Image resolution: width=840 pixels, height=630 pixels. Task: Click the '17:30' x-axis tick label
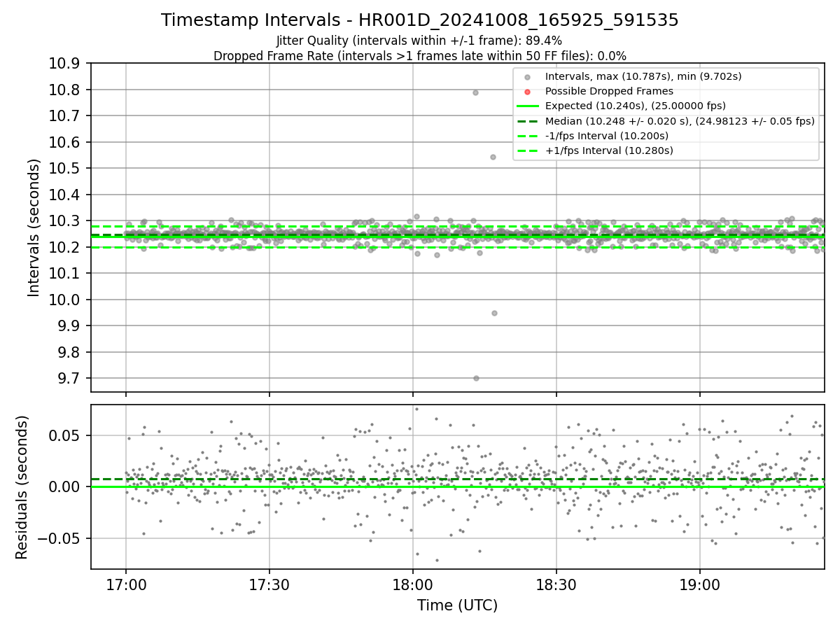click(x=269, y=585)
